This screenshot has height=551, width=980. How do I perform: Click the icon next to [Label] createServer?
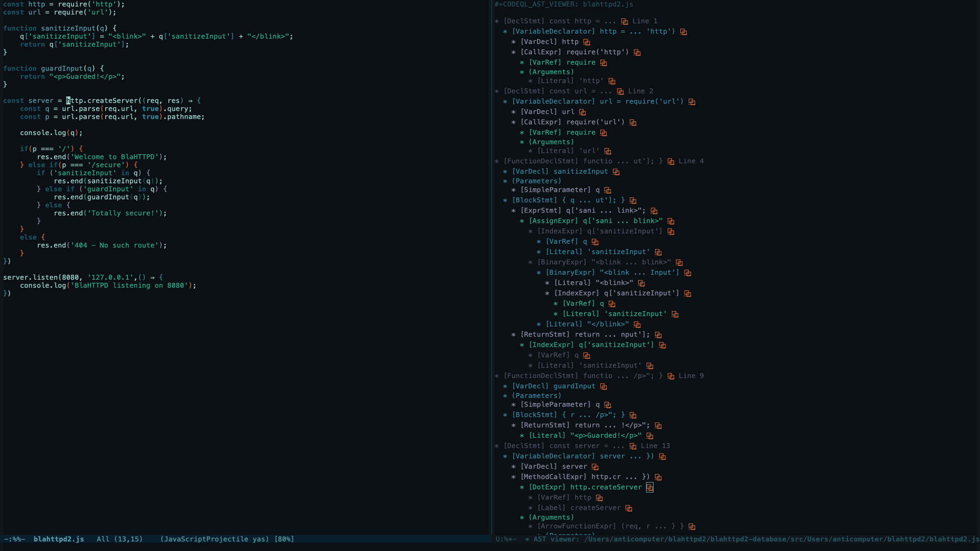click(629, 508)
